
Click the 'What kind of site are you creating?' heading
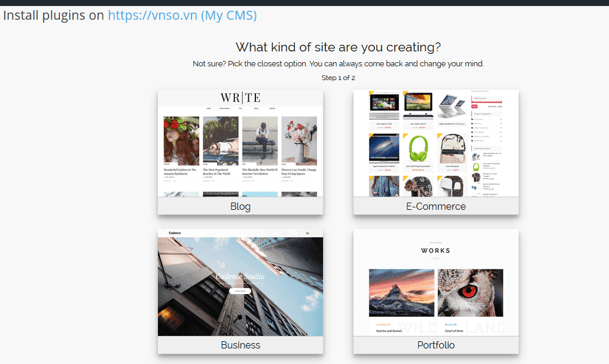coord(338,47)
